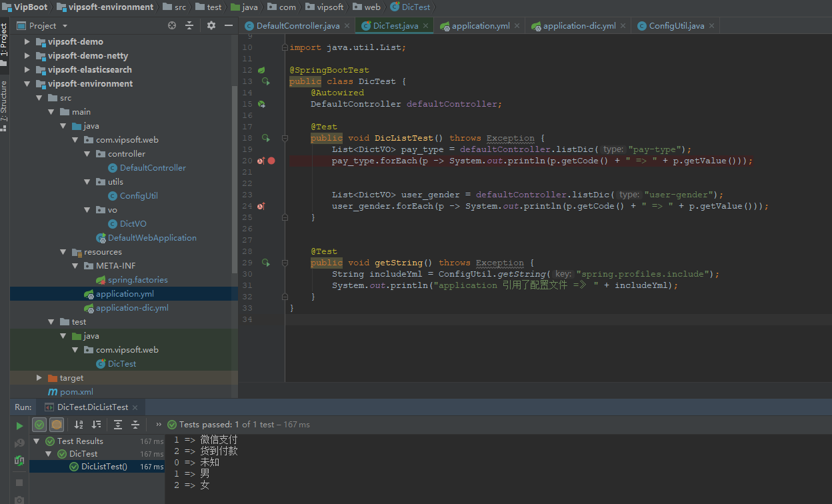Click the run gutter icon for DicListTest method
This screenshot has height=504, width=832.
pos(265,138)
